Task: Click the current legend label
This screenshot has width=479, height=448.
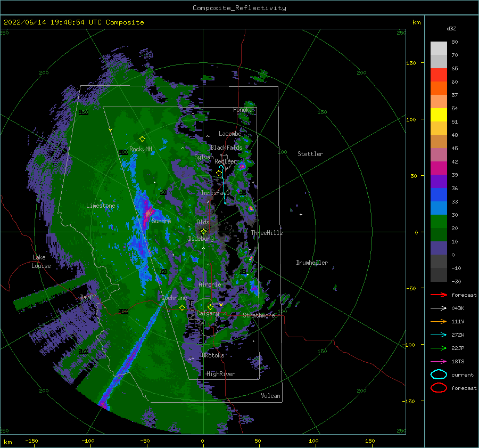Action: coord(463,374)
